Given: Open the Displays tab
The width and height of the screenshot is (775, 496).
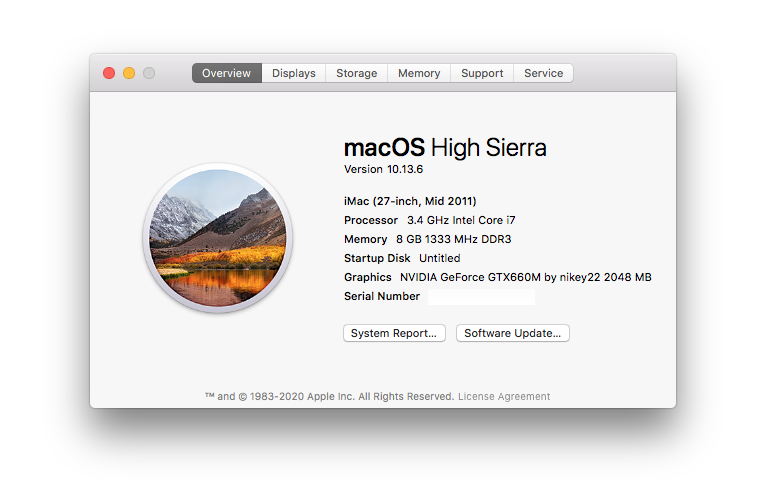Looking at the screenshot, I should click(294, 73).
